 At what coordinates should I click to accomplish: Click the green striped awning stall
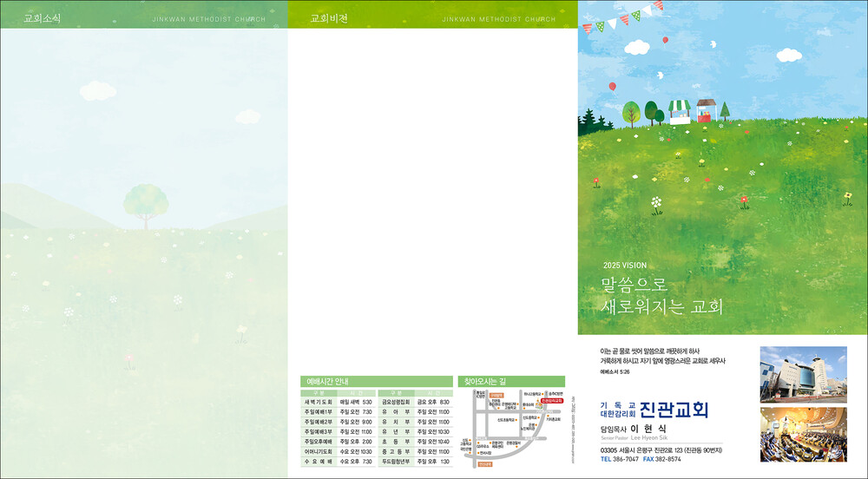click(x=679, y=110)
